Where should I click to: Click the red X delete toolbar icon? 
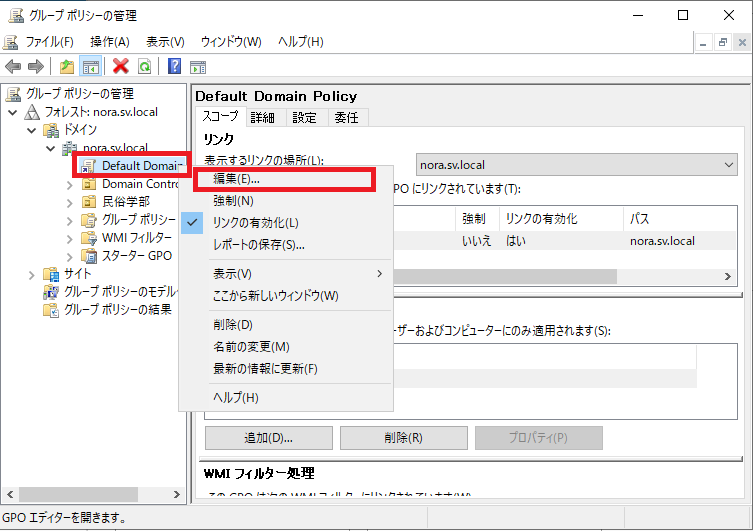tap(121, 66)
